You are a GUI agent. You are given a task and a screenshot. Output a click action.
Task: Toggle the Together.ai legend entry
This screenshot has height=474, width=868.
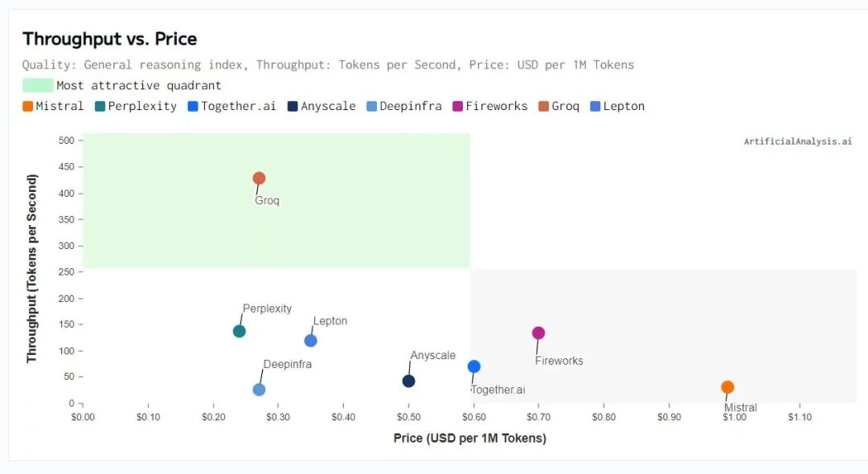click(231, 106)
